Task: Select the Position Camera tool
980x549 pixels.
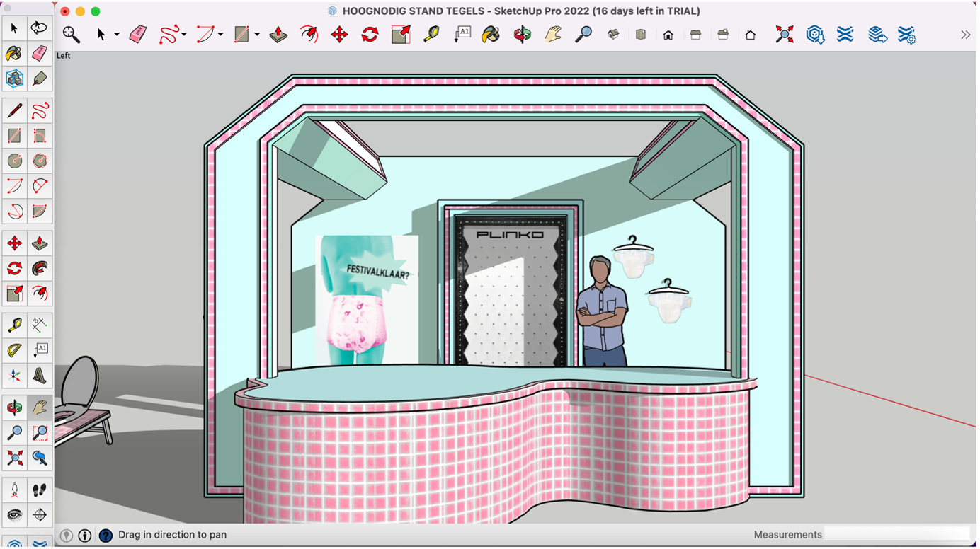Action: tap(14, 490)
